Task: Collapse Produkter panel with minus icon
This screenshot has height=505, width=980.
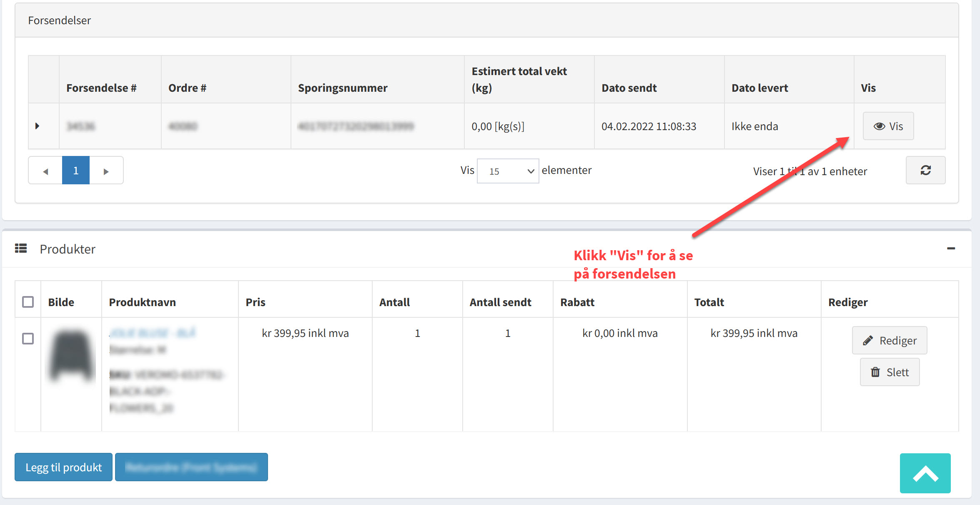Action: coord(951,249)
